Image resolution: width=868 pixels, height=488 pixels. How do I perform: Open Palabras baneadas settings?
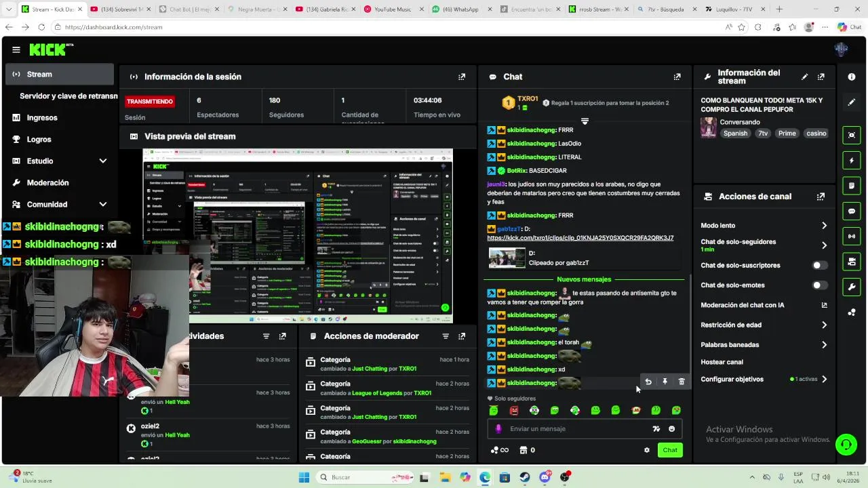[x=764, y=344]
